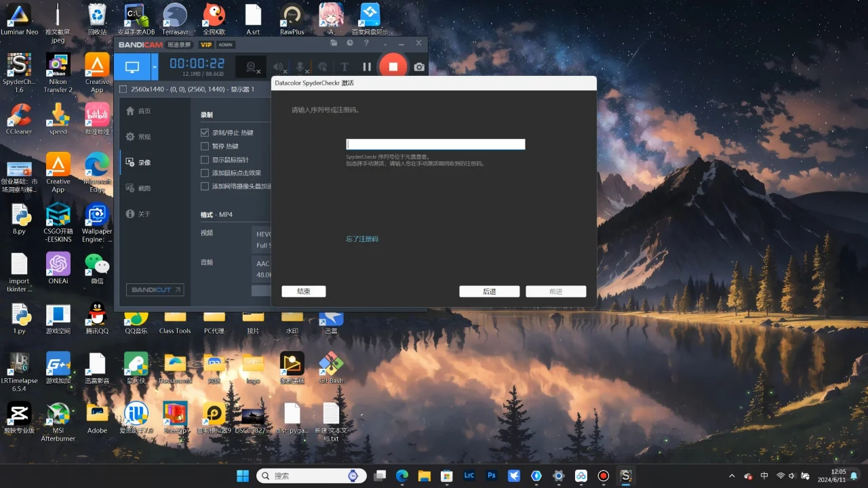Screen dimensions: 868x488
Task: Open File Explorer from the taskbar
Action: [x=425, y=476]
